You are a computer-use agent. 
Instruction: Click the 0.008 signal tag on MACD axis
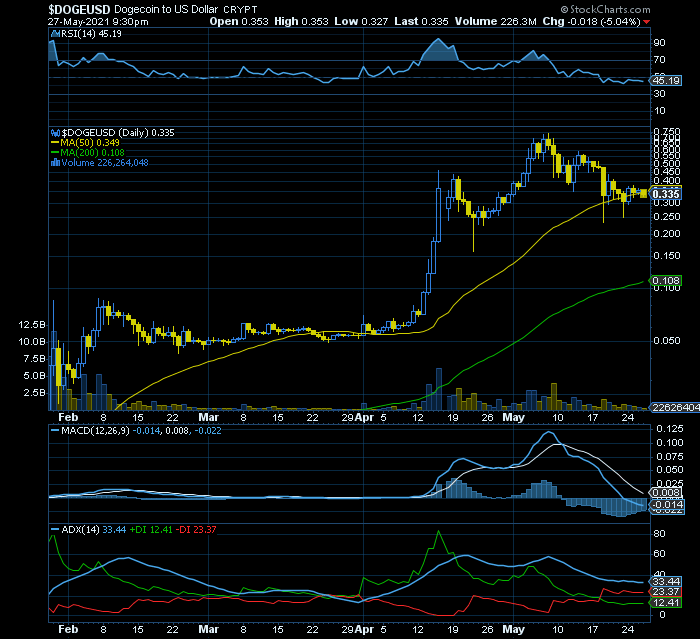666,493
